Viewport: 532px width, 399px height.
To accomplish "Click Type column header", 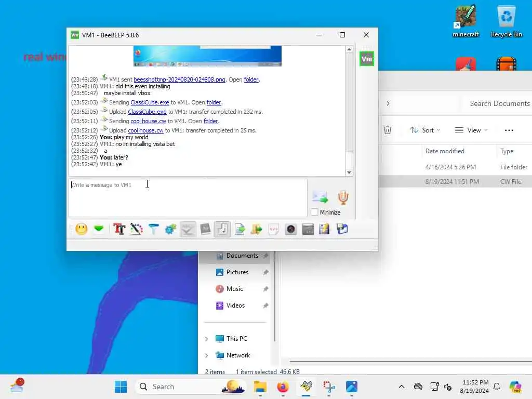I will [507, 151].
